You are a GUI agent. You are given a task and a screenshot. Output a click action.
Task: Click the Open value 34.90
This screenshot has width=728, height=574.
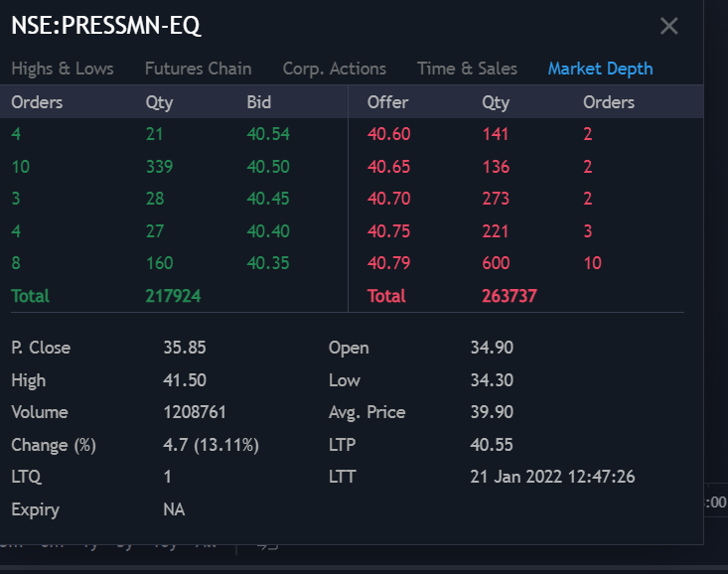[492, 348]
